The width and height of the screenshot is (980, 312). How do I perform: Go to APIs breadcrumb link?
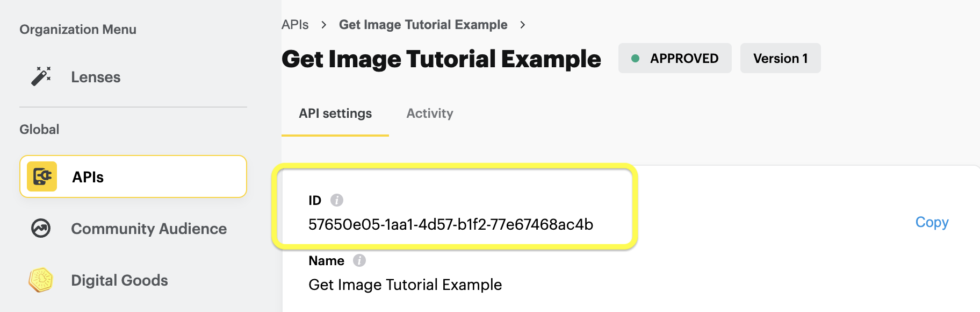tap(295, 25)
